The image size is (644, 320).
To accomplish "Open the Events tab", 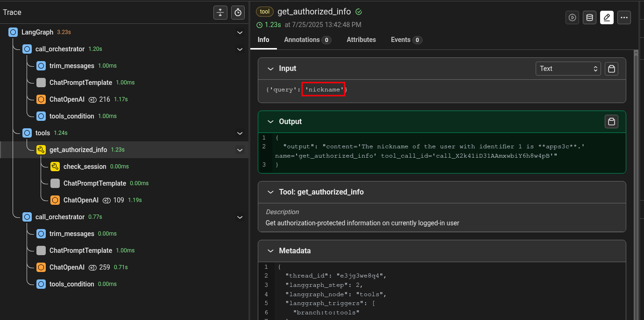I will coord(406,40).
